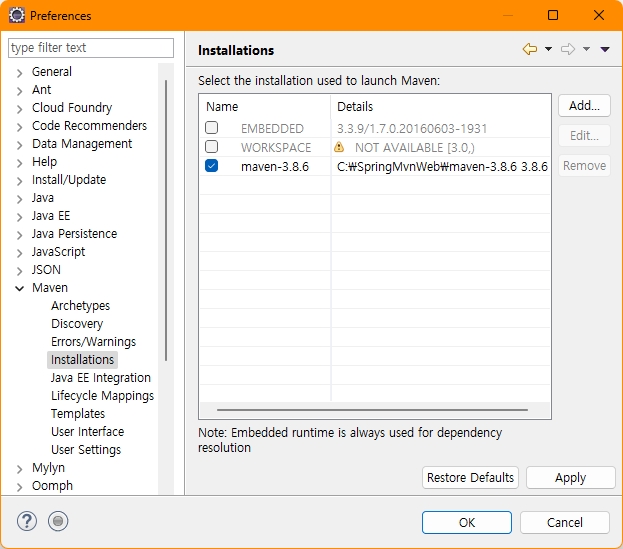Screen dimensions: 623x549
Task: Check the EMBEDDED installation checkbox
Action: pyautogui.click(x=211, y=128)
